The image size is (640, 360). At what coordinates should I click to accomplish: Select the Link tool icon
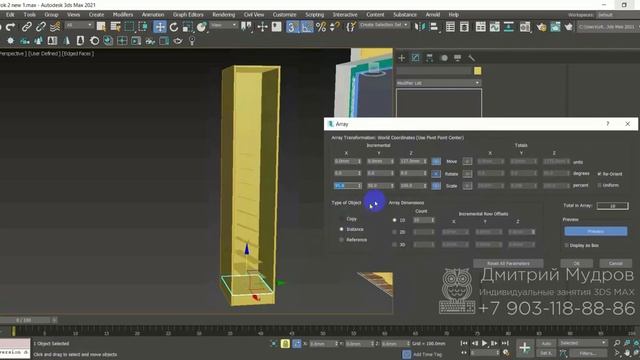click(27, 27)
